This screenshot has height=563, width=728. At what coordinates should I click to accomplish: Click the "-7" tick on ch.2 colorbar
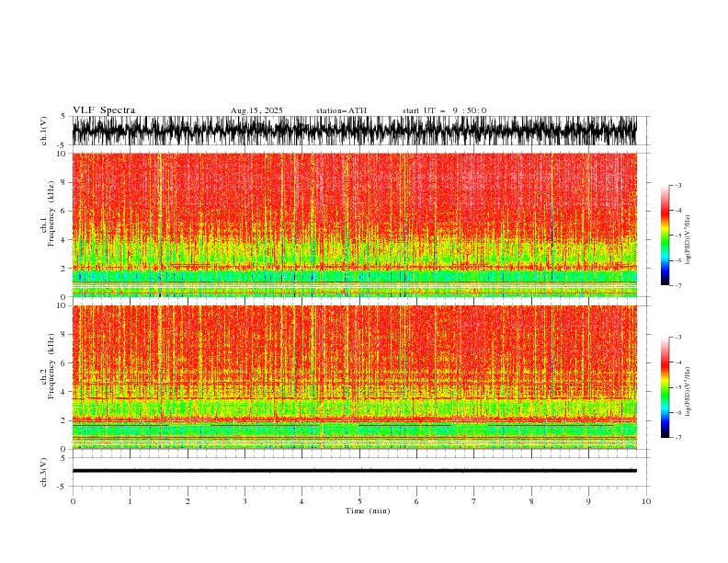pos(677,438)
